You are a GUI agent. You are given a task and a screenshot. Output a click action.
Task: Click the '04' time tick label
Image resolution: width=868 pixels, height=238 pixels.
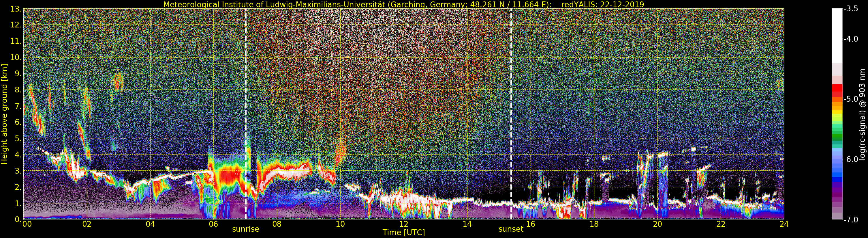[x=150, y=224]
